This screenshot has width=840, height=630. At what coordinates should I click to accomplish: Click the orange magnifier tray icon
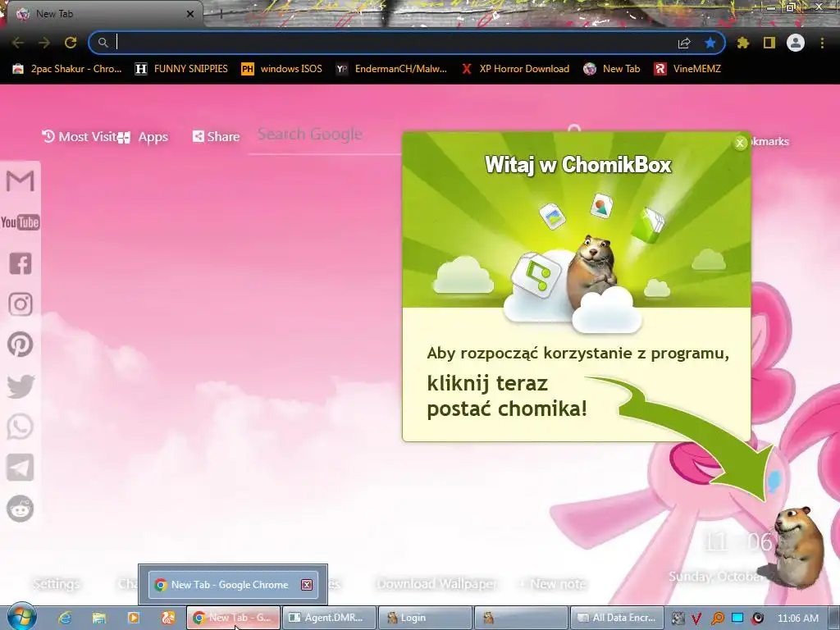tap(717, 619)
